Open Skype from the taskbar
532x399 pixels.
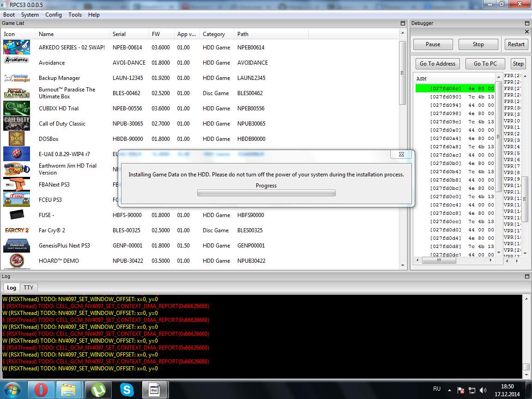click(x=126, y=390)
